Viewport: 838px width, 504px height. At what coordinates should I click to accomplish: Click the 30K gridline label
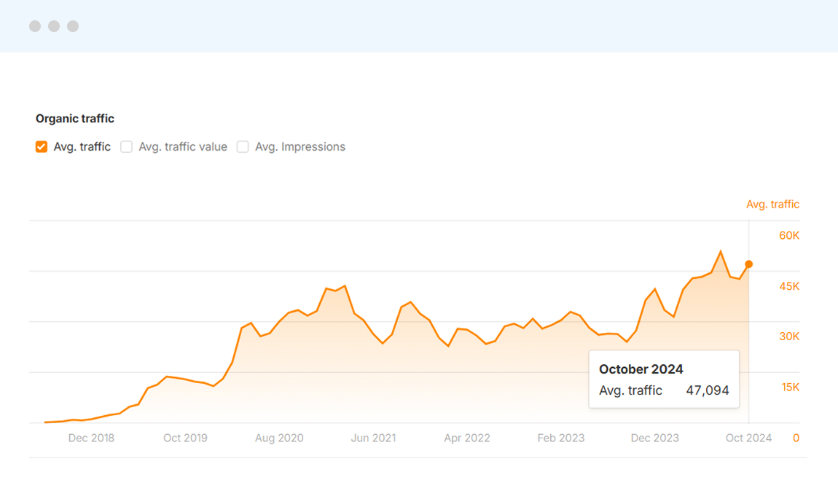pos(790,336)
